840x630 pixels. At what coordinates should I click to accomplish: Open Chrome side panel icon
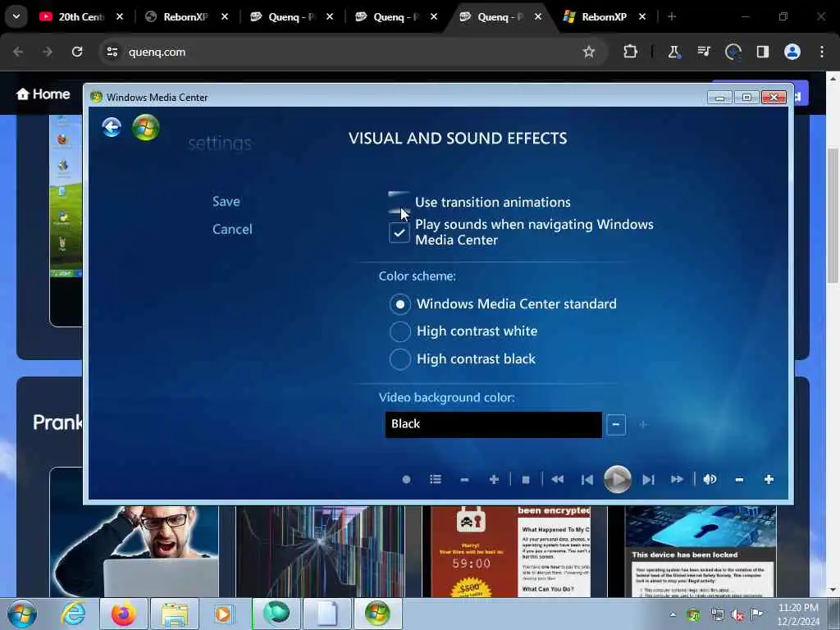click(762, 52)
